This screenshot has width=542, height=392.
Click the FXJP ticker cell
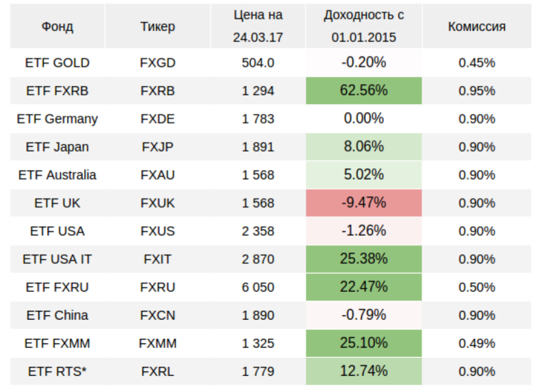157,147
